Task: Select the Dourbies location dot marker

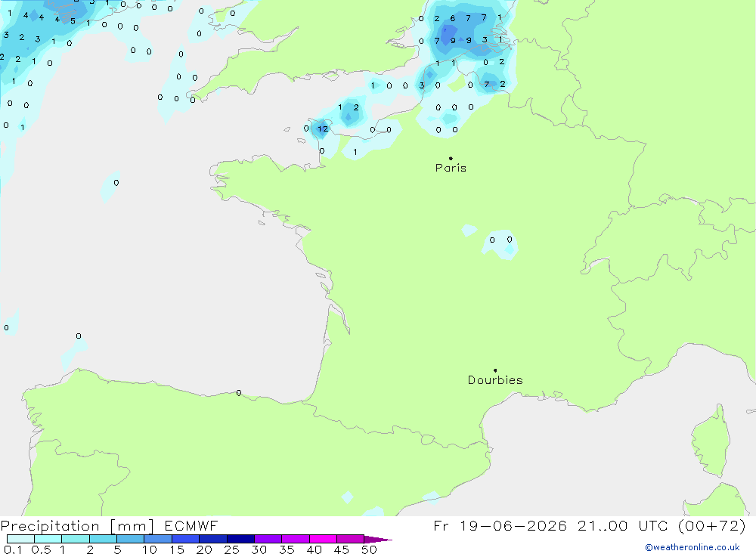Action: 495,370
